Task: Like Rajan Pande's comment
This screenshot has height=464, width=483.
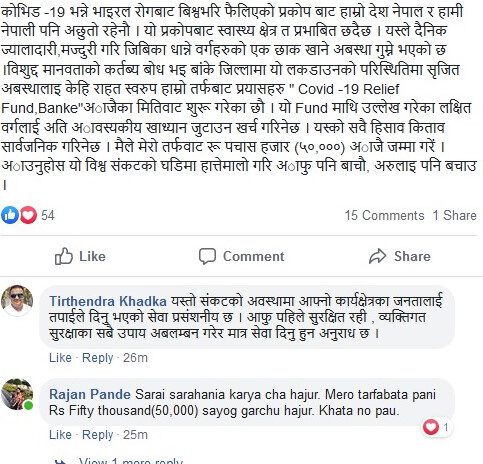Action: 60,435
